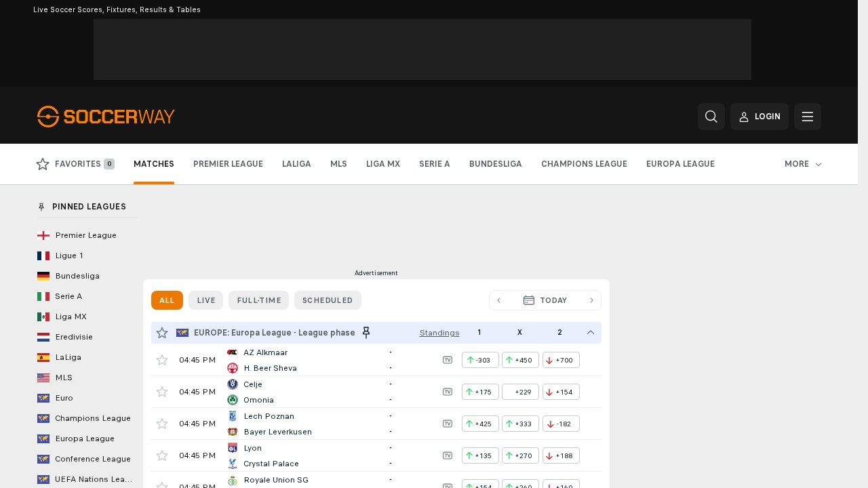The width and height of the screenshot is (868, 488).
Task: Go to previous day arrow
Action: coord(499,300)
